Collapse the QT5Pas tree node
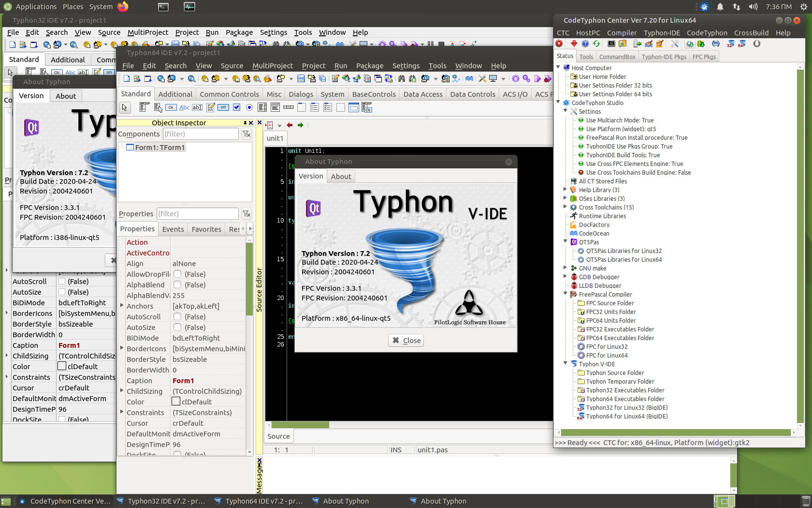812x508 pixels. point(565,241)
